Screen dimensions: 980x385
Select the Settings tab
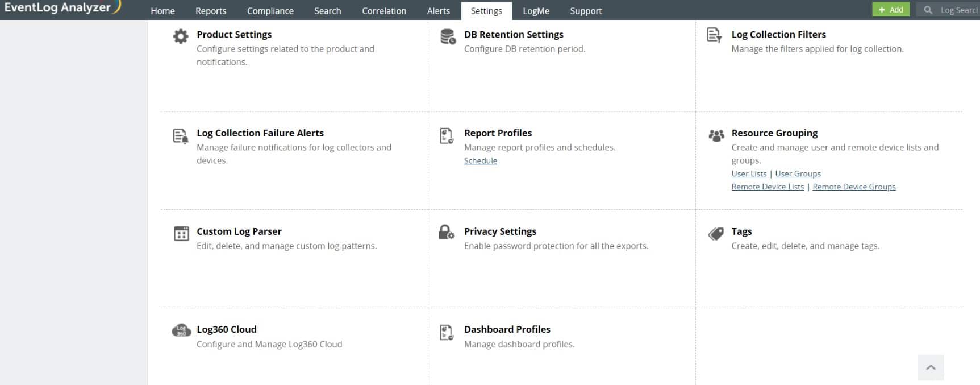486,11
